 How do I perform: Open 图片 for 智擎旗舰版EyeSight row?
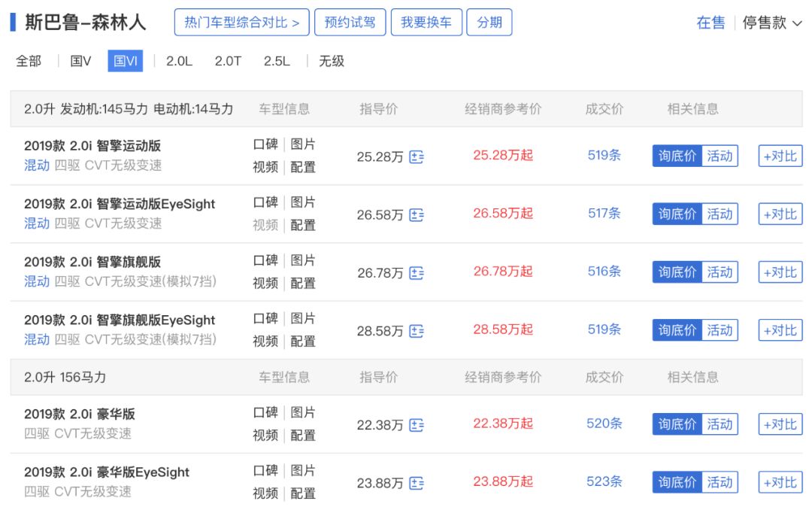303,318
